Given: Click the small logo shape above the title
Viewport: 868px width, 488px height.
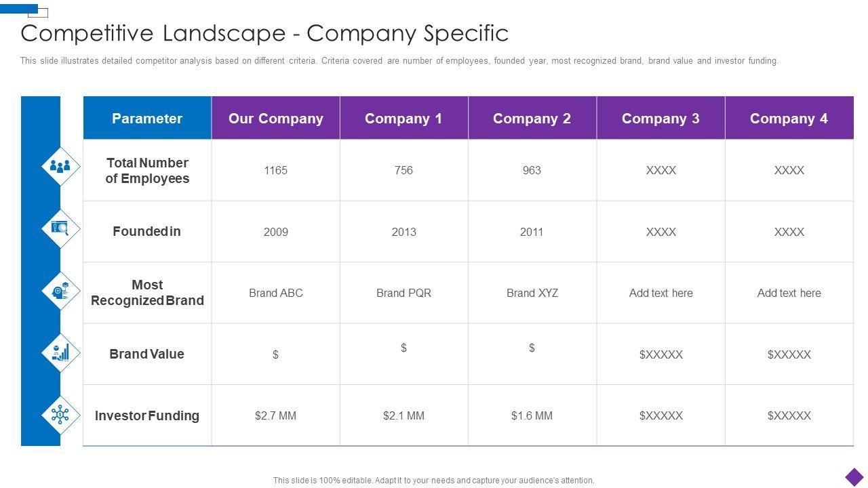Looking at the screenshot, I should pyautogui.click(x=37, y=12).
